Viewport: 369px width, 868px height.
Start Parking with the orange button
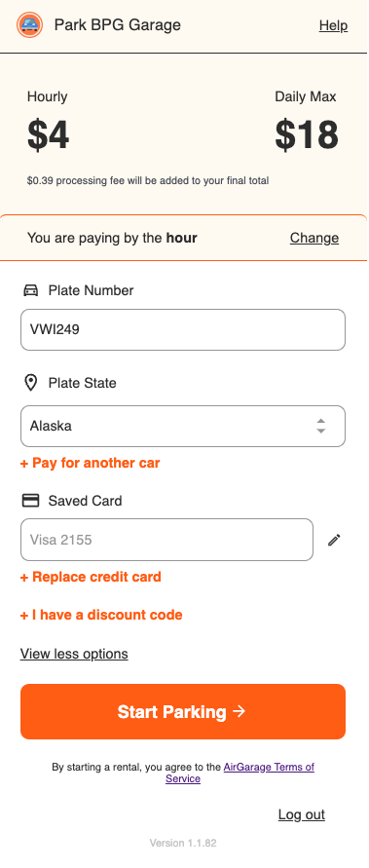coord(183,712)
